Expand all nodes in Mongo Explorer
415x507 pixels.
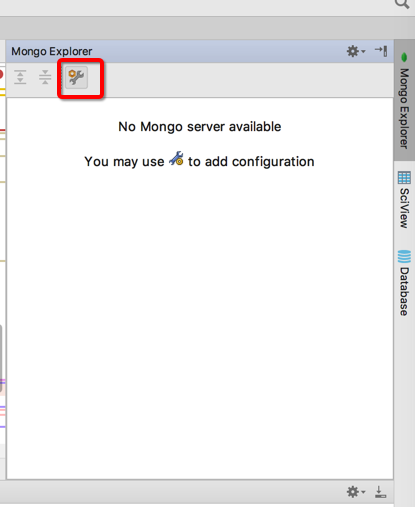point(20,77)
